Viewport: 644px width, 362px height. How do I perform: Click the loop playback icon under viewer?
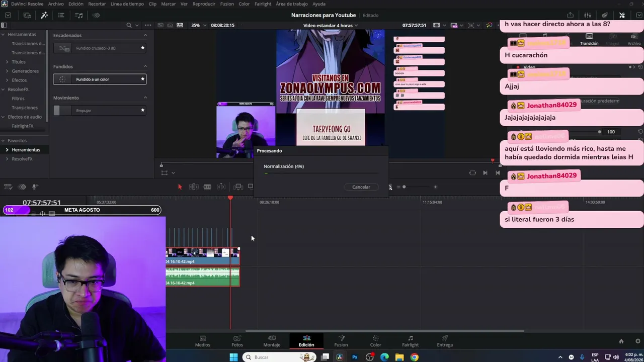tap(472, 173)
